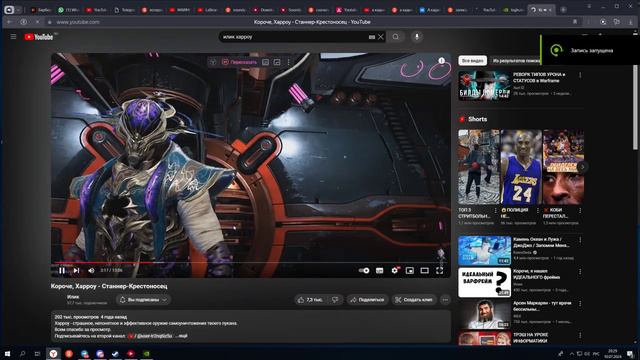
Task: Expand Вы подписаны subscription dropdown
Action: 143,300
